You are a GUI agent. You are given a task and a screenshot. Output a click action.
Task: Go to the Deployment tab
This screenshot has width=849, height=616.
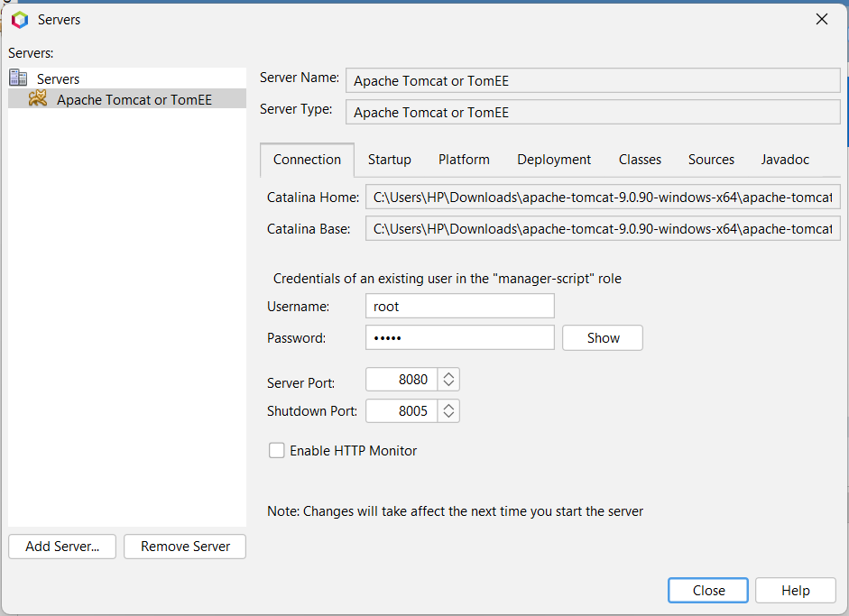click(554, 160)
